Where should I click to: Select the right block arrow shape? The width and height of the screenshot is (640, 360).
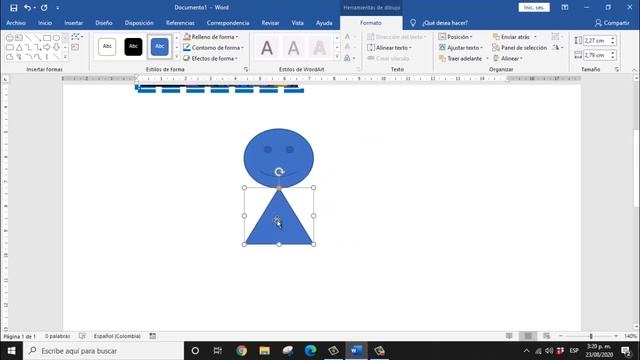[47, 47]
